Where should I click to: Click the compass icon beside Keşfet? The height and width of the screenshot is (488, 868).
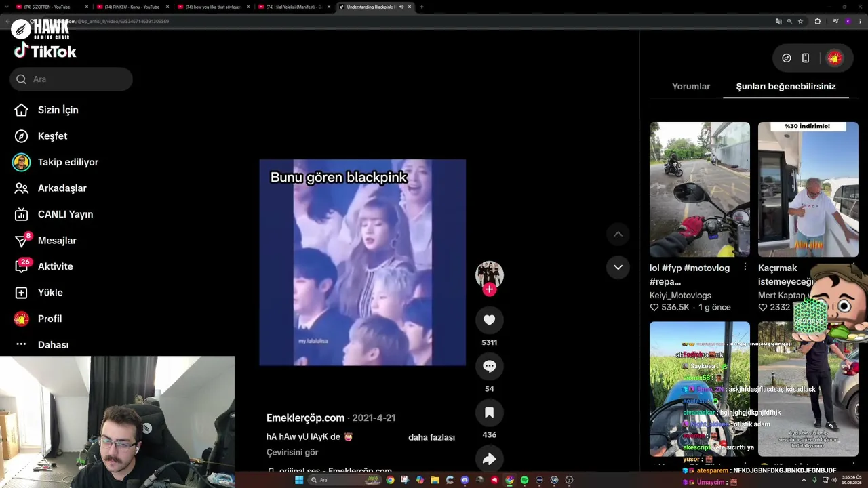tap(22, 136)
